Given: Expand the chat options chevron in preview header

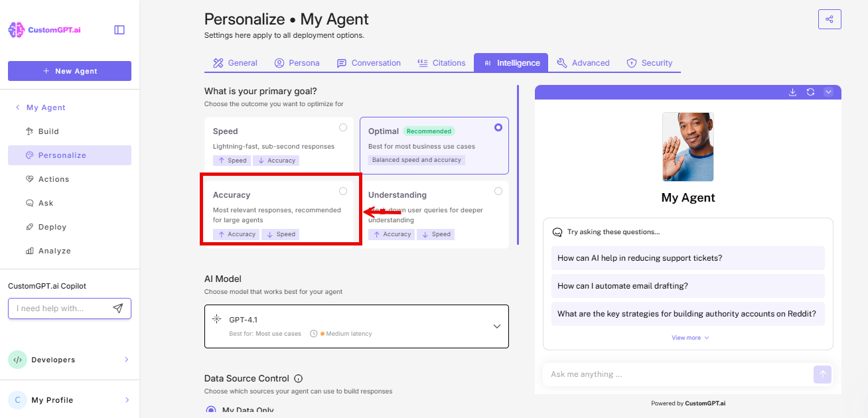Looking at the screenshot, I should pos(828,92).
